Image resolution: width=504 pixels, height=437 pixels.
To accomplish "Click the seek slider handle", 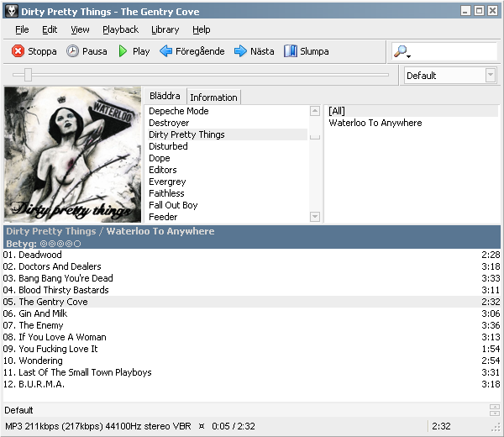I will point(28,75).
